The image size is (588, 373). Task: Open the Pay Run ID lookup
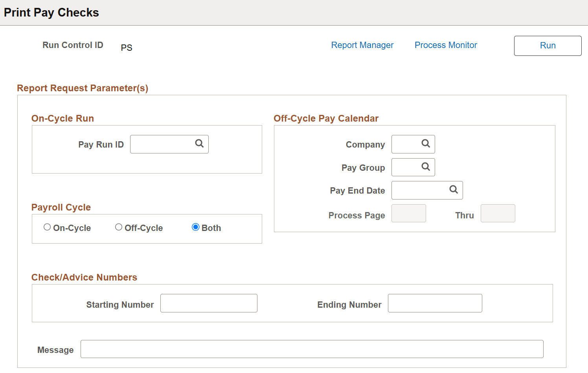[198, 144]
